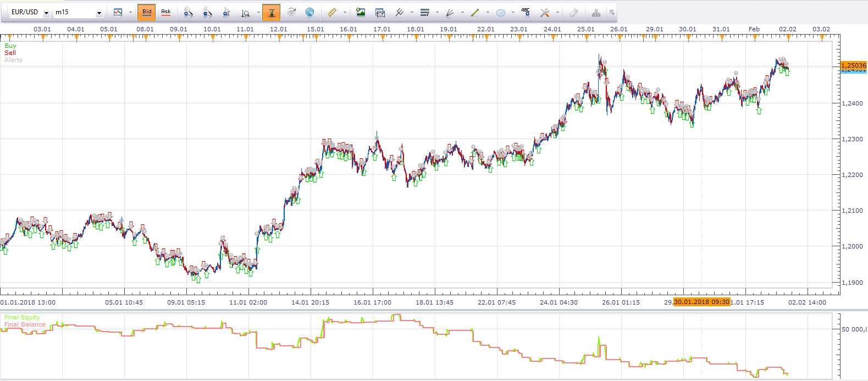Image resolution: width=868 pixels, height=381 pixels.
Task: Click the ABC text label tool
Action: pos(526,12)
